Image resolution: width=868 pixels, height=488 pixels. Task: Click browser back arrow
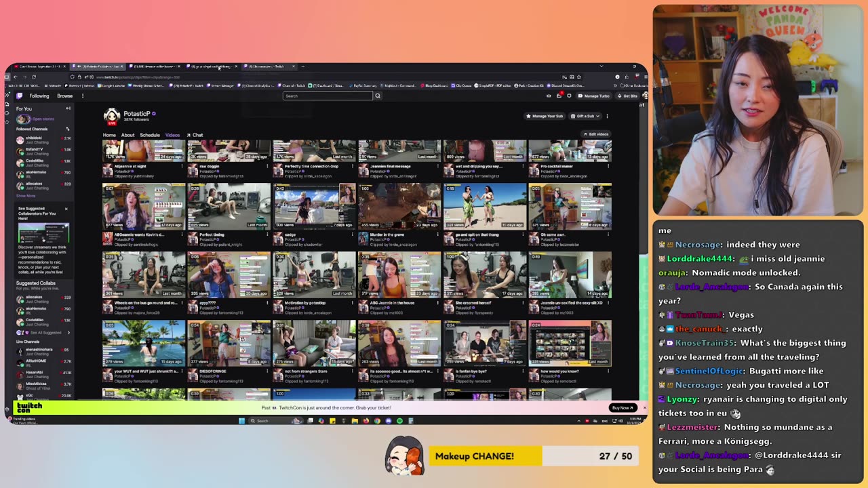tap(16, 77)
